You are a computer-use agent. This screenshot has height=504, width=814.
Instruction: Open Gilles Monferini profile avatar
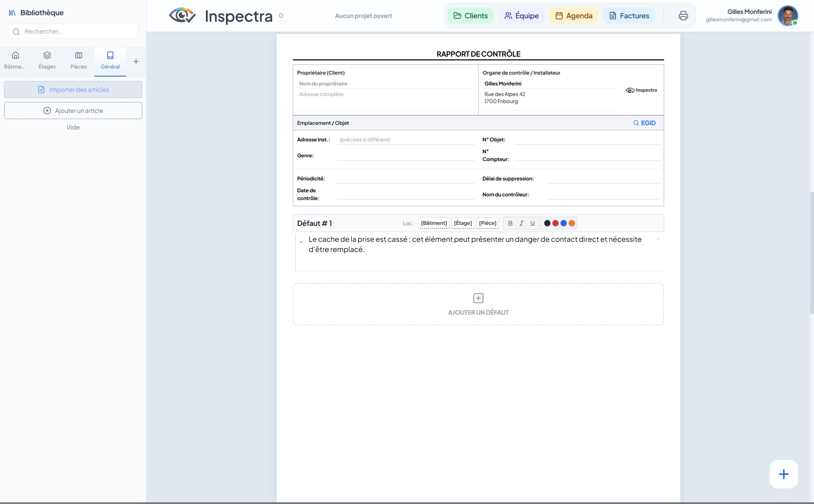click(788, 16)
